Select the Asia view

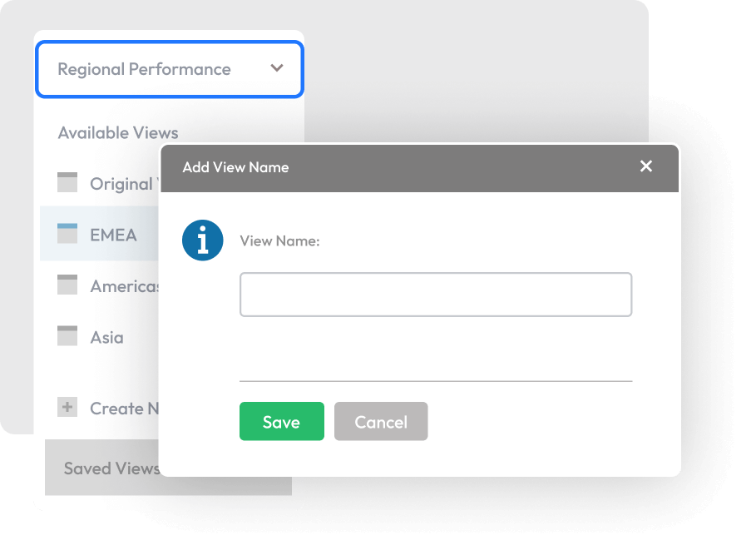(x=106, y=336)
